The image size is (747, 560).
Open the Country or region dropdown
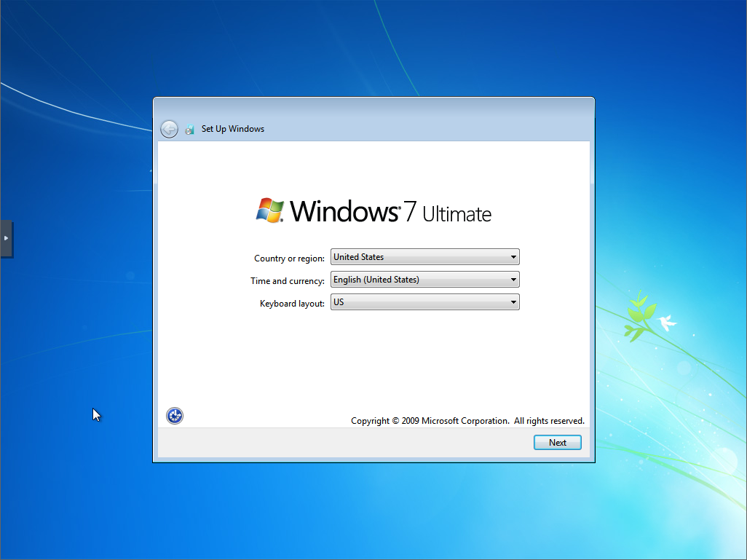pyautogui.click(x=424, y=257)
